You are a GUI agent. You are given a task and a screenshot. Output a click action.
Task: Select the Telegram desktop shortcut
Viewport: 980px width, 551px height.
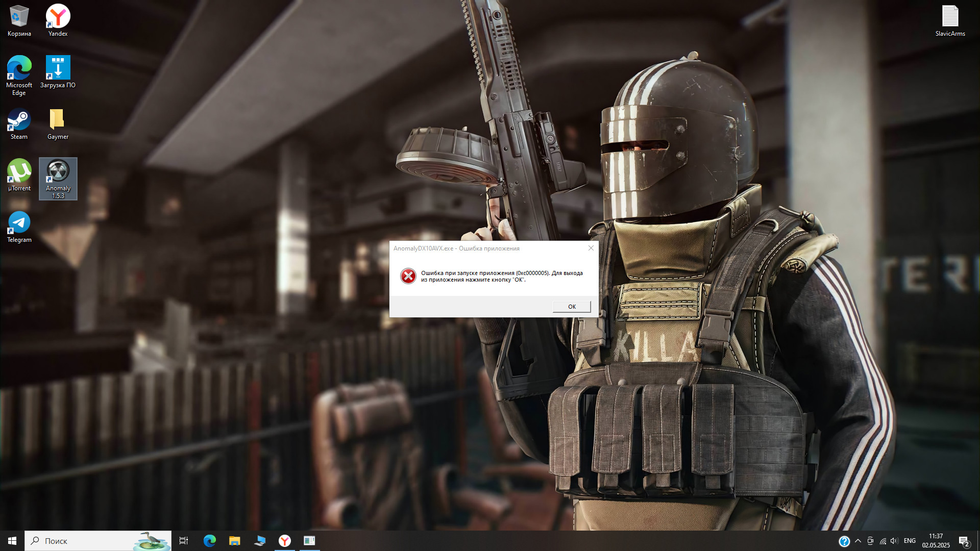coord(19,227)
